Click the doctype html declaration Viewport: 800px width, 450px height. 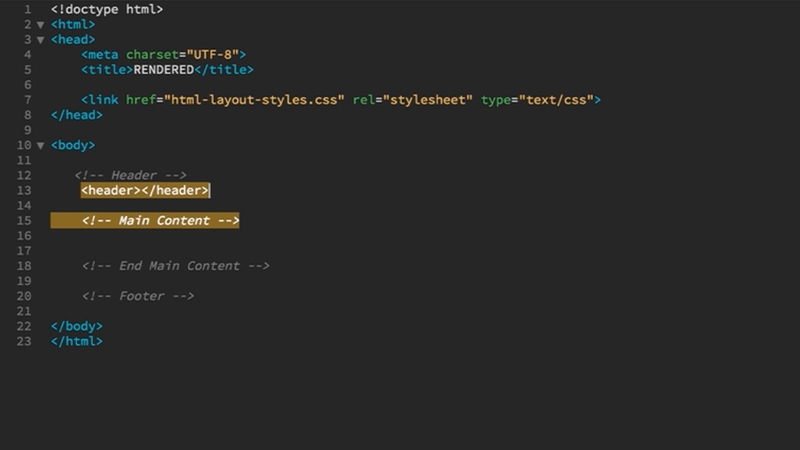(107, 9)
